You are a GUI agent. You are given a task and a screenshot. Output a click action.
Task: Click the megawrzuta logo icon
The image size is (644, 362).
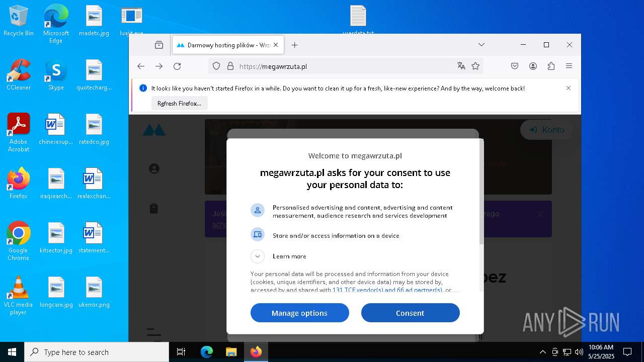154,130
